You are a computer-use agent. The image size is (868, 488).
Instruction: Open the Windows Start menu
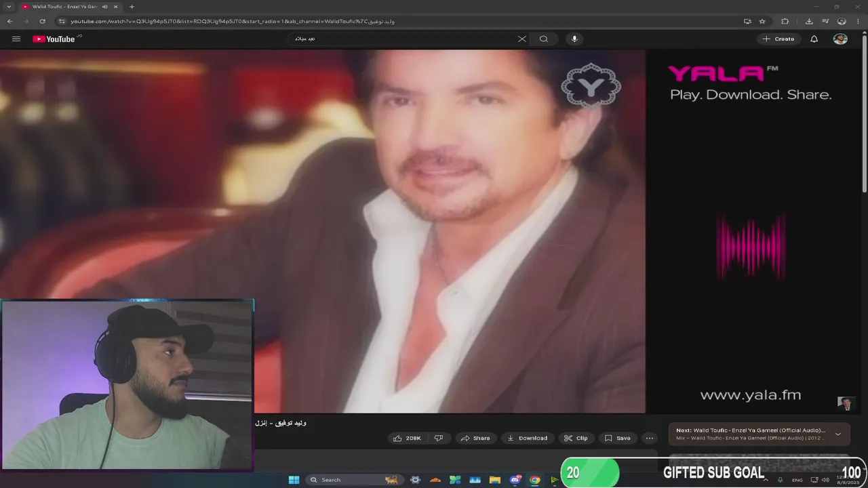294,480
